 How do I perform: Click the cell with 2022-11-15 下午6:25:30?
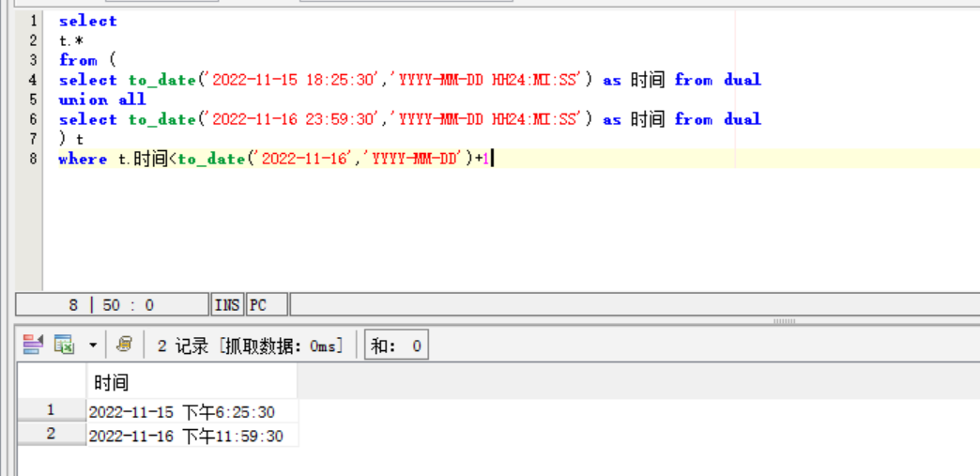(x=192, y=411)
